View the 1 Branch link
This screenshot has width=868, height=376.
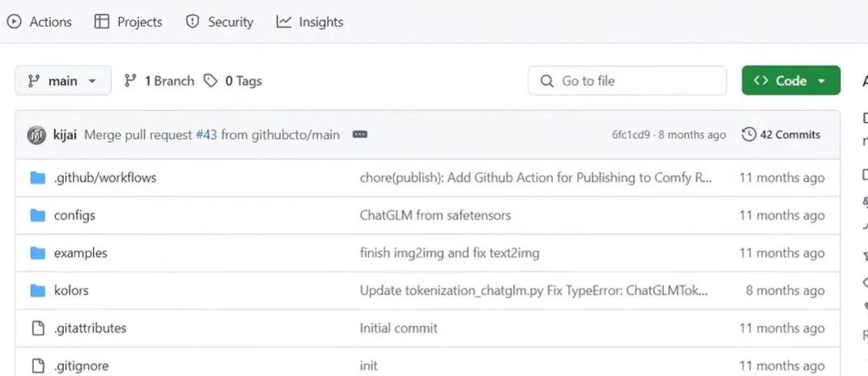point(160,81)
